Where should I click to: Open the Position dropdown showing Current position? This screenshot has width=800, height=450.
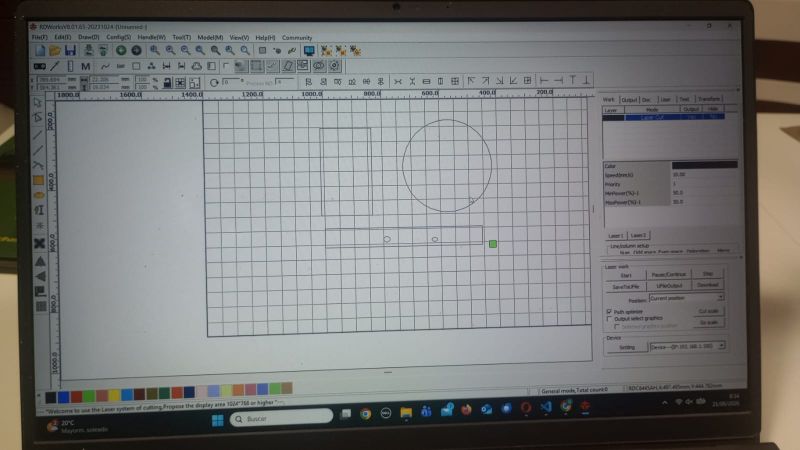[x=687, y=297]
